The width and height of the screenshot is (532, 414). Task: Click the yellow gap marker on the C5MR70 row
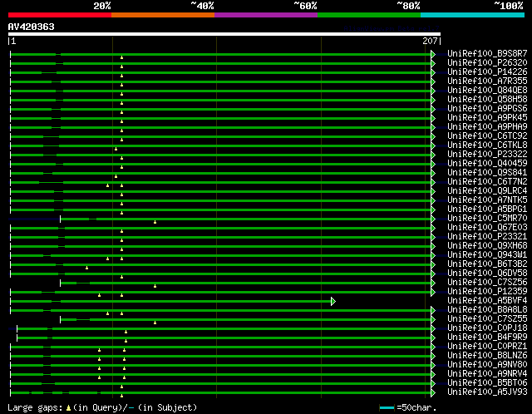(x=155, y=222)
